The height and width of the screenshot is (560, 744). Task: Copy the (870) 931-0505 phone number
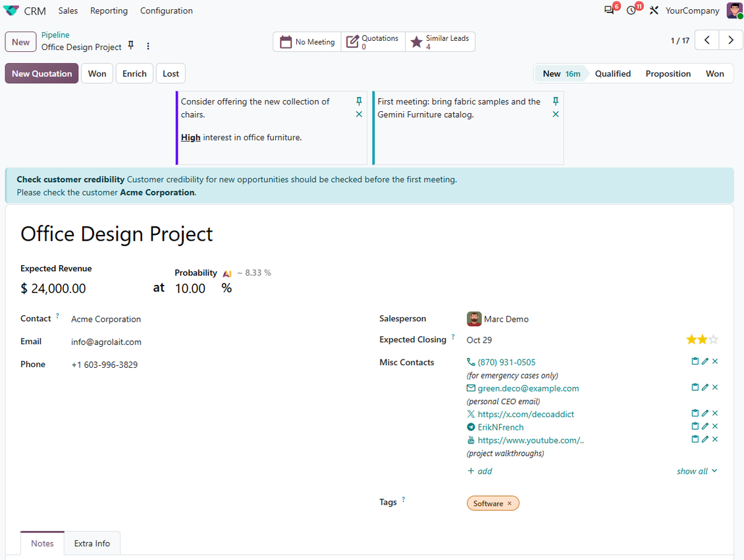click(x=695, y=361)
